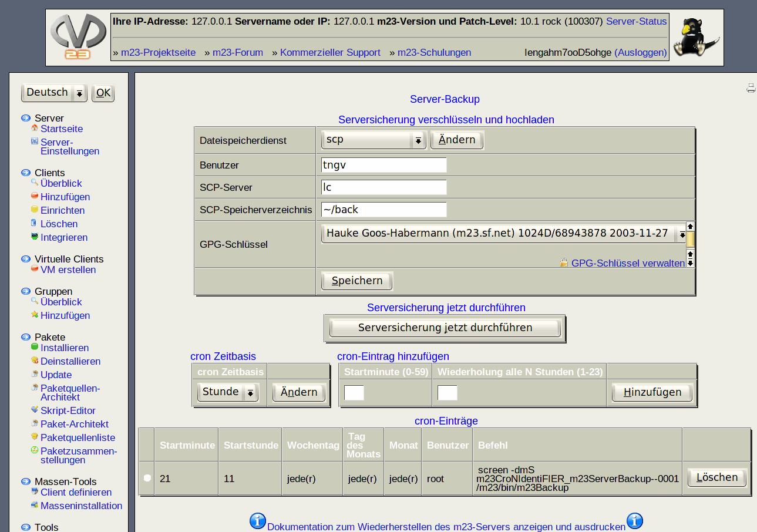Viewport: 757px width, 532px height.
Task: Select the radio button for cron entry 21
Action: coord(147,478)
